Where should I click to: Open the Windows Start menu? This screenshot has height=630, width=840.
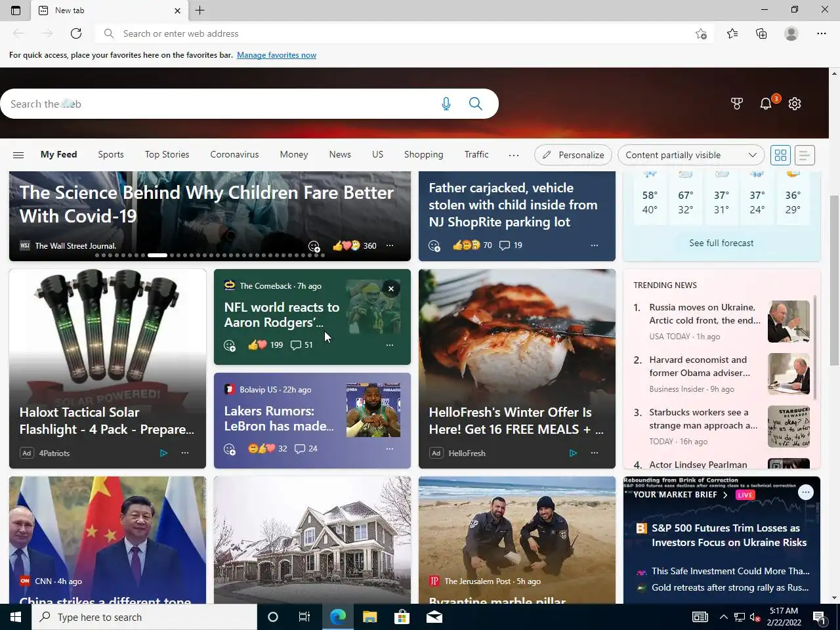point(16,617)
